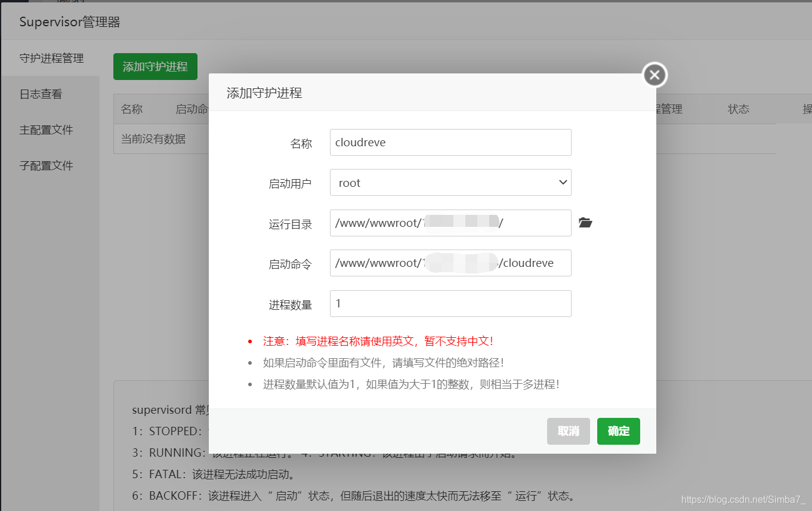Click the 添加守护进程 green button

[x=155, y=66]
